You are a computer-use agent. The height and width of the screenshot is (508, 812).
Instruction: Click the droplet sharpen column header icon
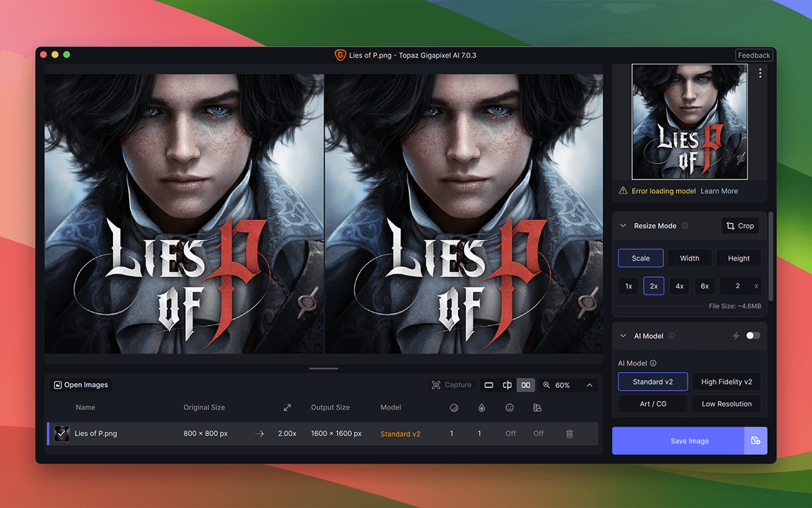click(x=481, y=408)
